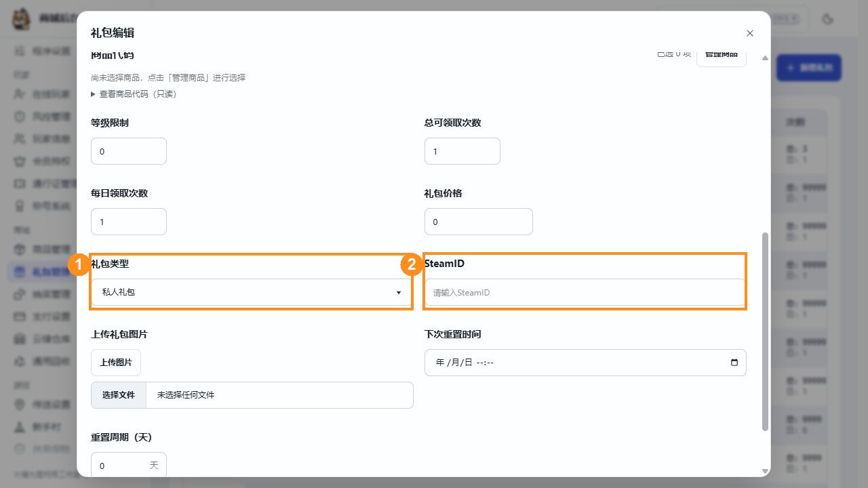Click into the 总可领取次数 field
The height and width of the screenshot is (488, 868).
pos(462,151)
